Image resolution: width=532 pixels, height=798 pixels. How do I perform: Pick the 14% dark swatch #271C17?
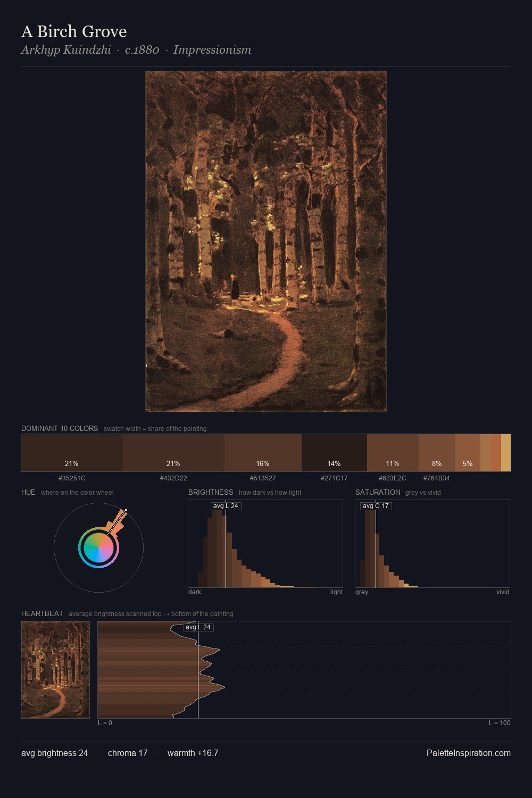coord(334,453)
